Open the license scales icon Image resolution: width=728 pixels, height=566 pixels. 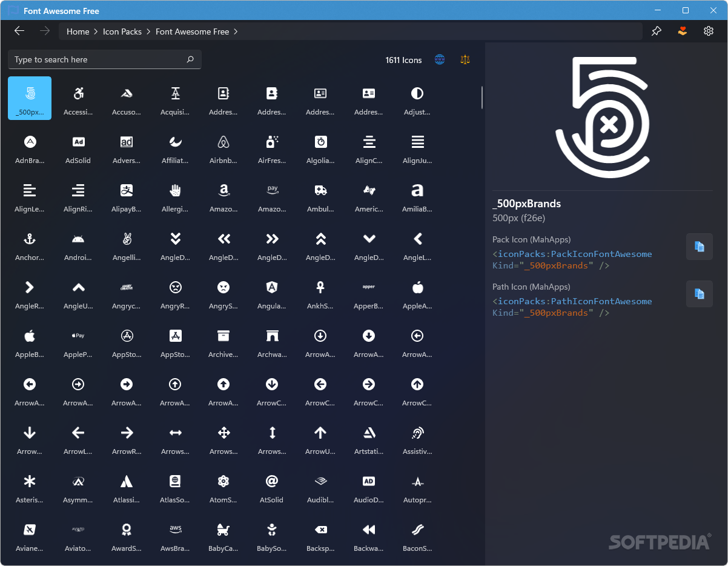(x=465, y=59)
